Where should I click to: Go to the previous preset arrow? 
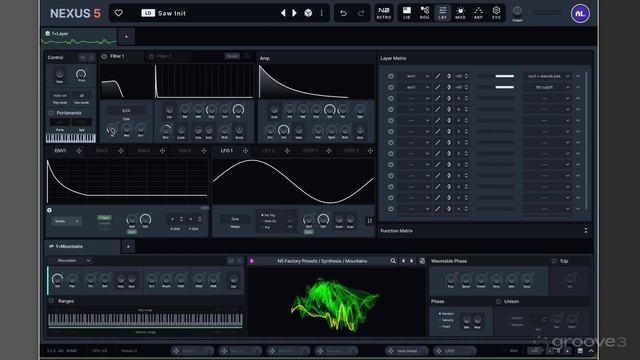[x=283, y=13]
